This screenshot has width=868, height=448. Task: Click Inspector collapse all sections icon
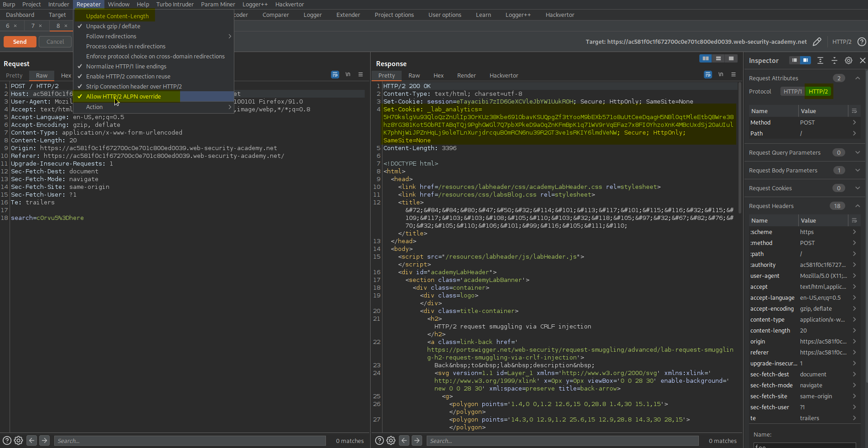pyautogui.click(x=834, y=60)
